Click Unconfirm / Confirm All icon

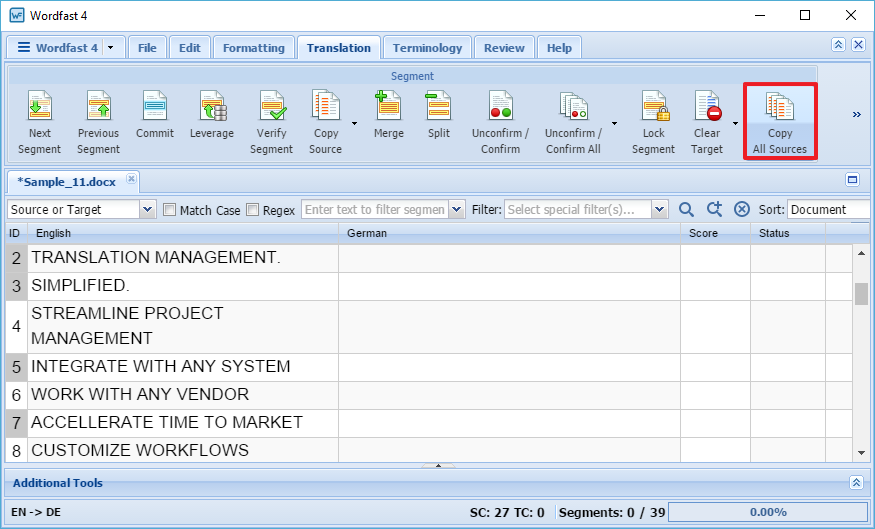point(574,105)
